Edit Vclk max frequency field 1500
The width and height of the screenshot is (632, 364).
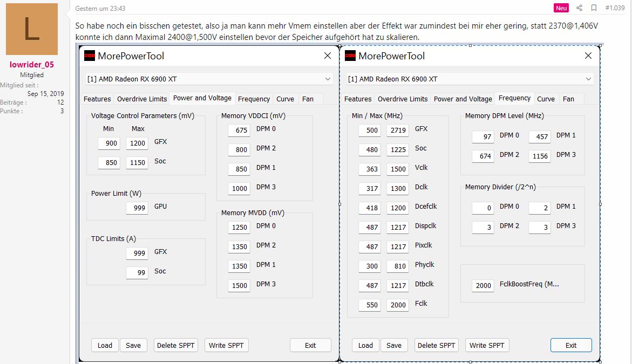point(398,169)
